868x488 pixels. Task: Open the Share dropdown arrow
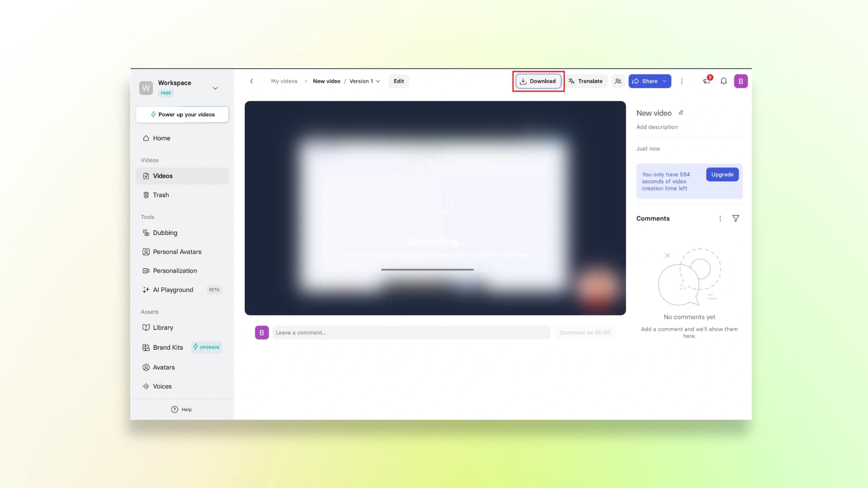point(665,81)
